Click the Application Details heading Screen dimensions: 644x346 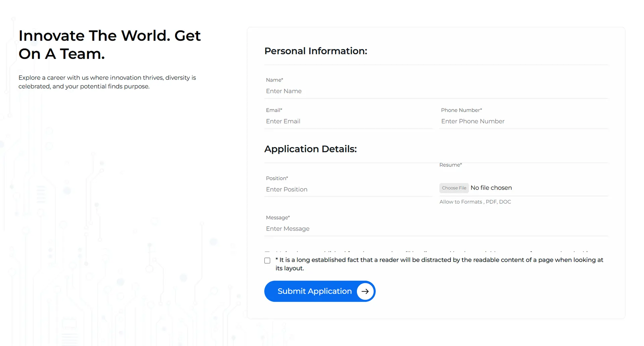311,149
